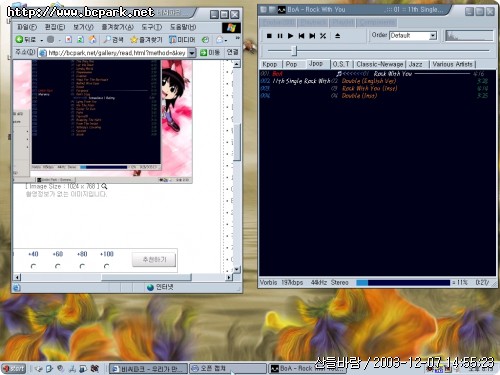This screenshot has width=500, height=375.
Task: Stop loading the page in Internet Explorer
Action: (69, 39)
